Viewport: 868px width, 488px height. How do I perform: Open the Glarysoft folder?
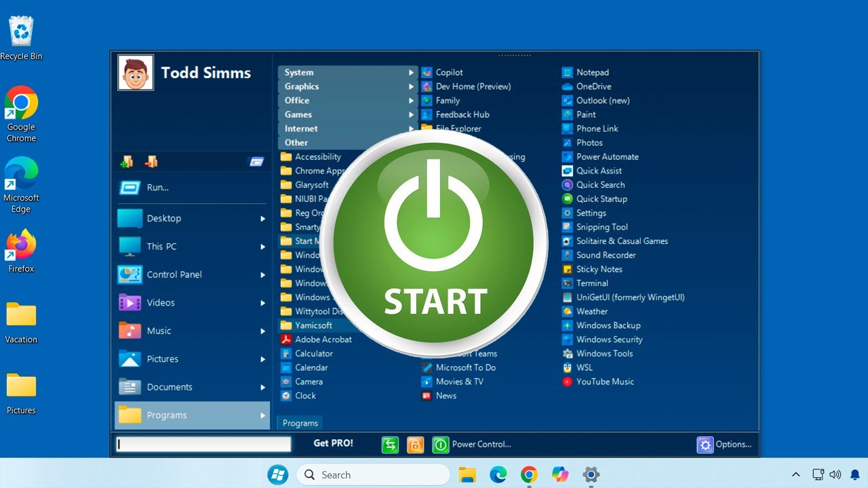tap(304, 185)
